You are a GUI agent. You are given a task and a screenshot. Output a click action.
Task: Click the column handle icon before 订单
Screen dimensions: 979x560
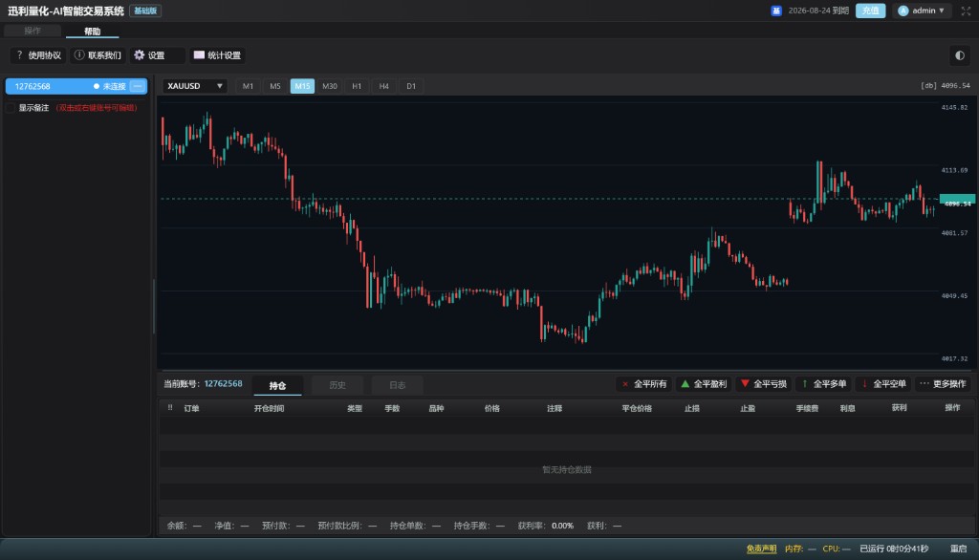pos(170,408)
